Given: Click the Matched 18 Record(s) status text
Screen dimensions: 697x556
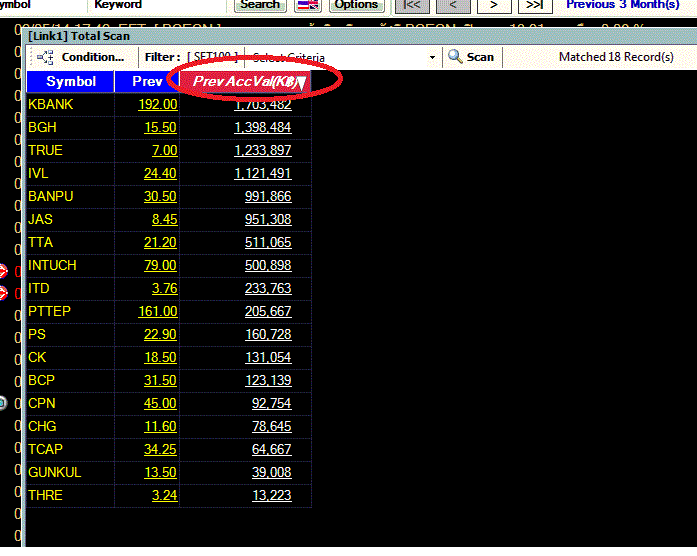Looking at the screenshot, I should [616, 57].
